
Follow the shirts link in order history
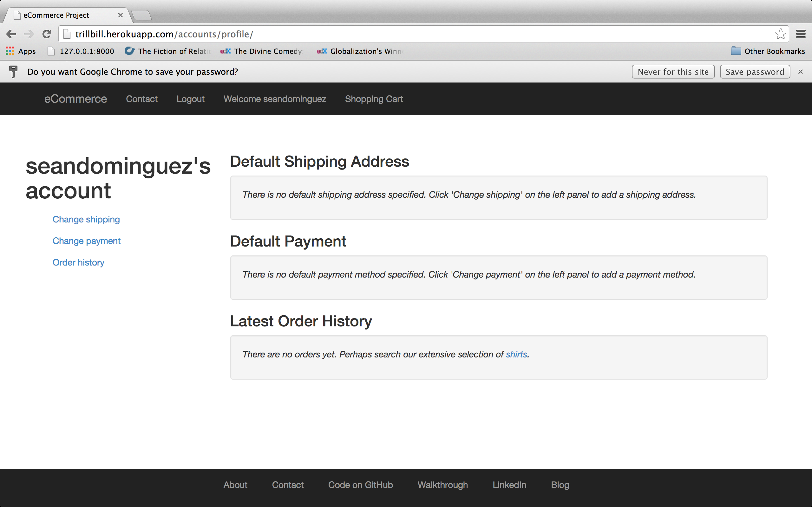tap(516, 355)
